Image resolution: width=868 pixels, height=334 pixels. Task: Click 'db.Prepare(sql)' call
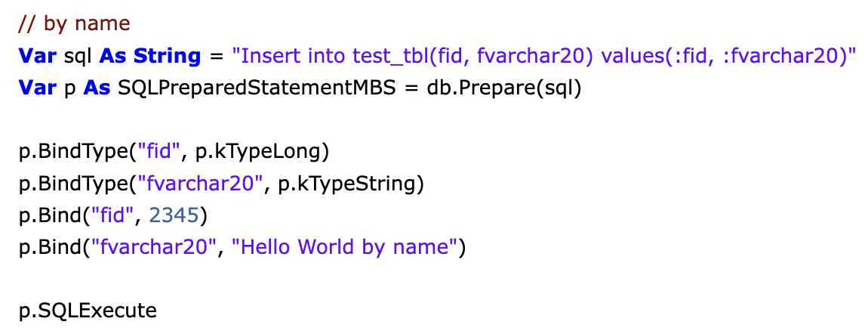(x=503, y=88)
